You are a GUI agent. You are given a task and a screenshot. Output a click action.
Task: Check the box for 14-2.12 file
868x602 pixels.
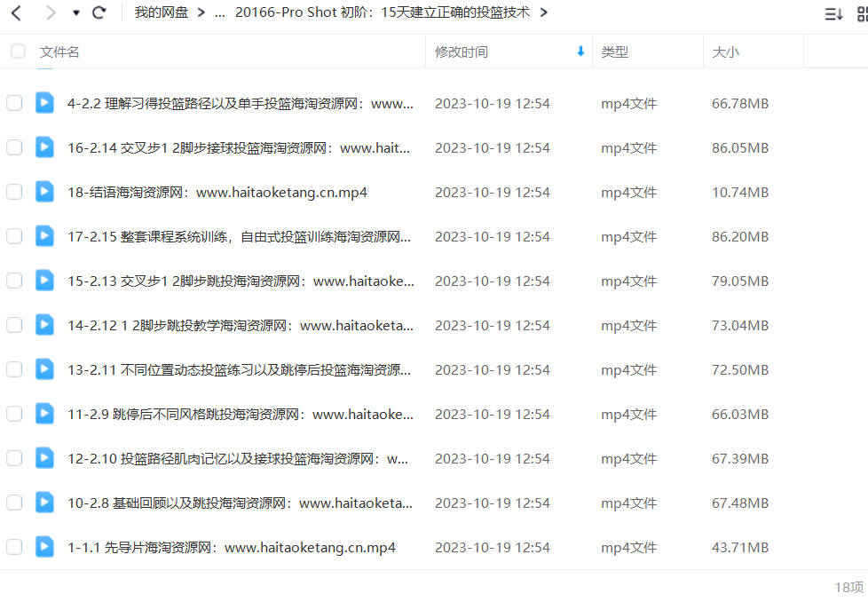tap(14, 325)
